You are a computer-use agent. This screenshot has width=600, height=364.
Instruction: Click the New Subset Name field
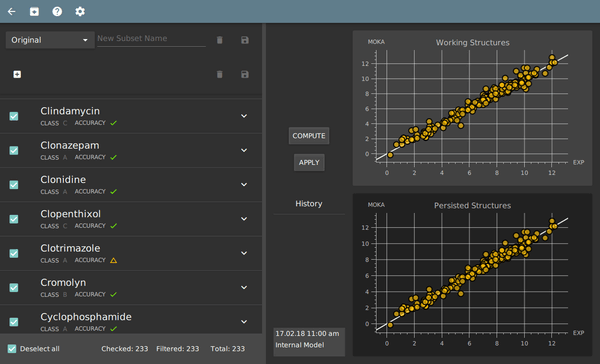pos(151,39)
